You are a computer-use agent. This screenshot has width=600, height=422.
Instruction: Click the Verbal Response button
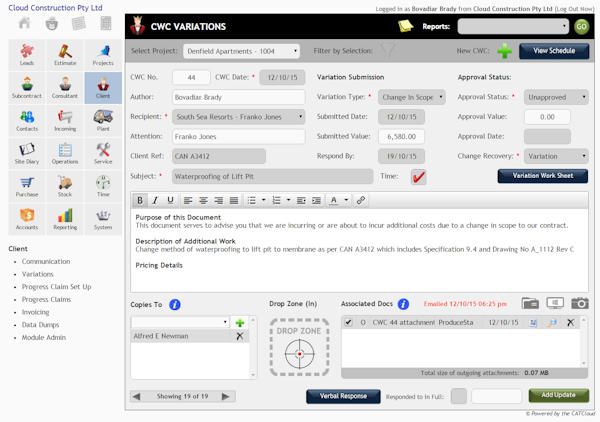click(x=343, y=396)
